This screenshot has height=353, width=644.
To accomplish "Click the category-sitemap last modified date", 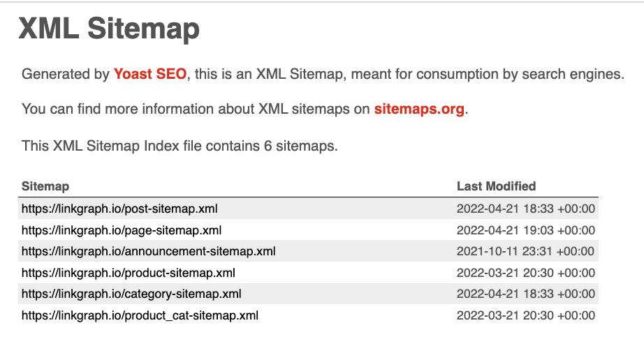I will (x=525, y=294).
